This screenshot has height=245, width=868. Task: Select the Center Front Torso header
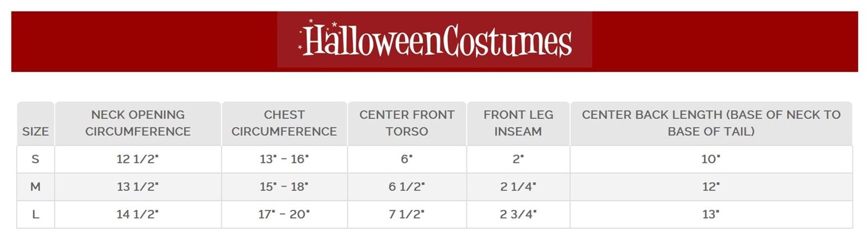click(x=407, y=123)
